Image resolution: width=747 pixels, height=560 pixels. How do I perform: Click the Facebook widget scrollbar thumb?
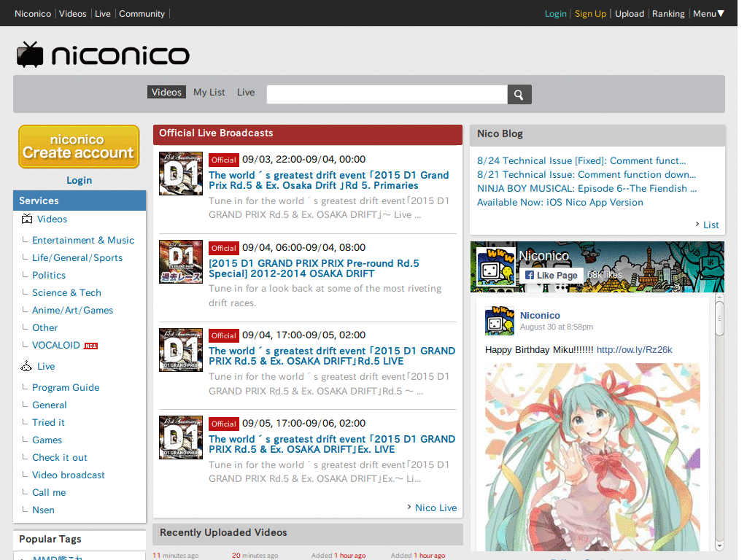(719, 319)
